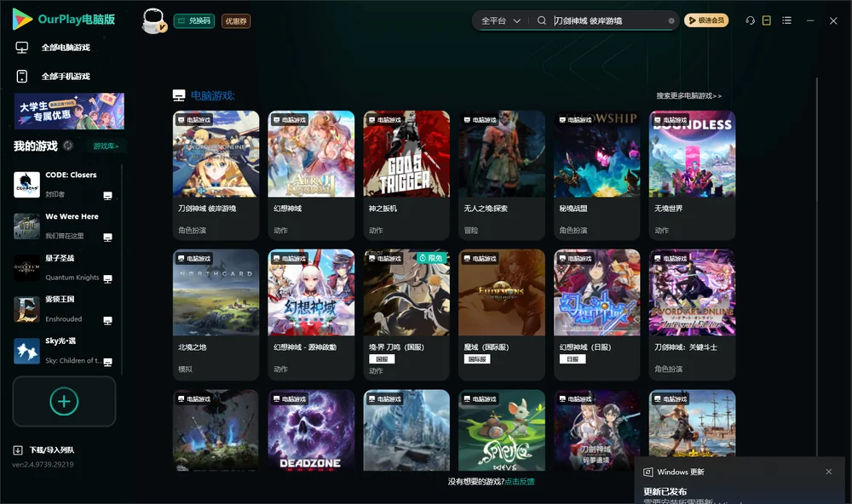Viewport: 852px width, 504px height.
Task: Open the snowy castle game thumbnail
Action: pos(406,430)
